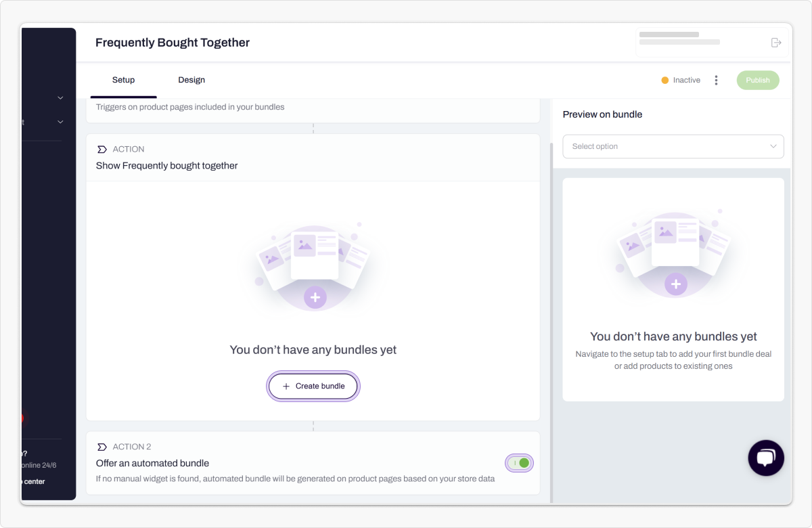Click the ACTION step arrow icon

pos(102,150)
